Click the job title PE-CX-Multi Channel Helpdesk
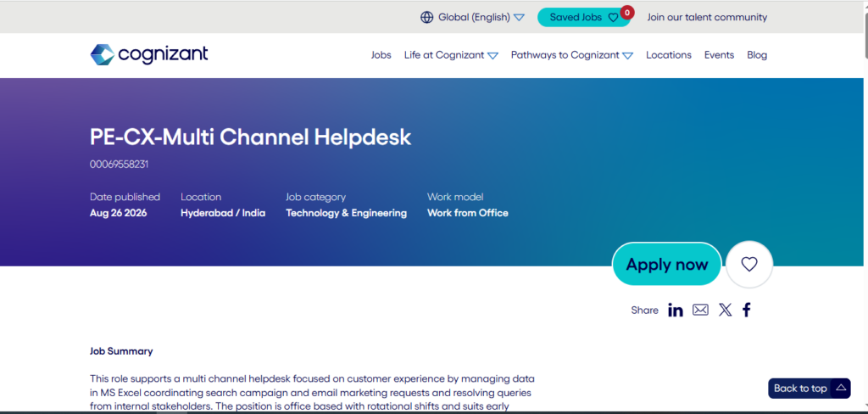 tap(250, 137)
